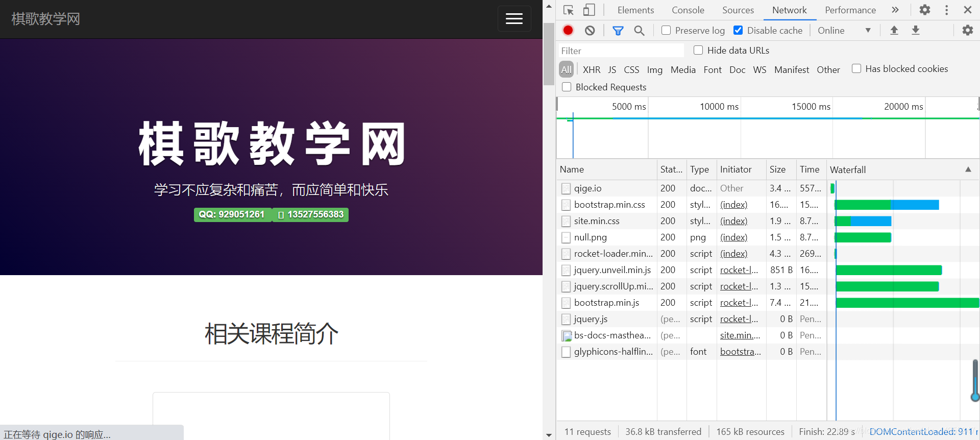Filter requests by WS
980x440 pixels.
759,70
